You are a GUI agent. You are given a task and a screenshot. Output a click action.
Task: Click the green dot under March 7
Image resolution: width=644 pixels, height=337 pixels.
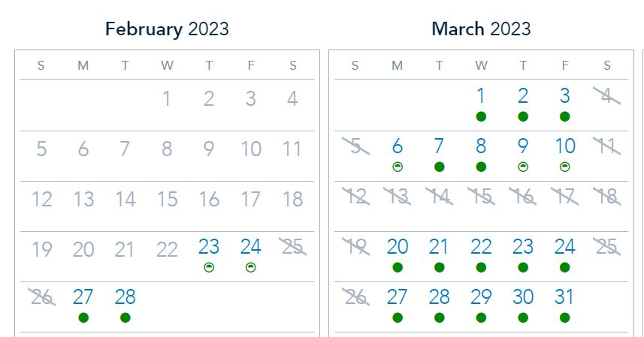point(440,167)
